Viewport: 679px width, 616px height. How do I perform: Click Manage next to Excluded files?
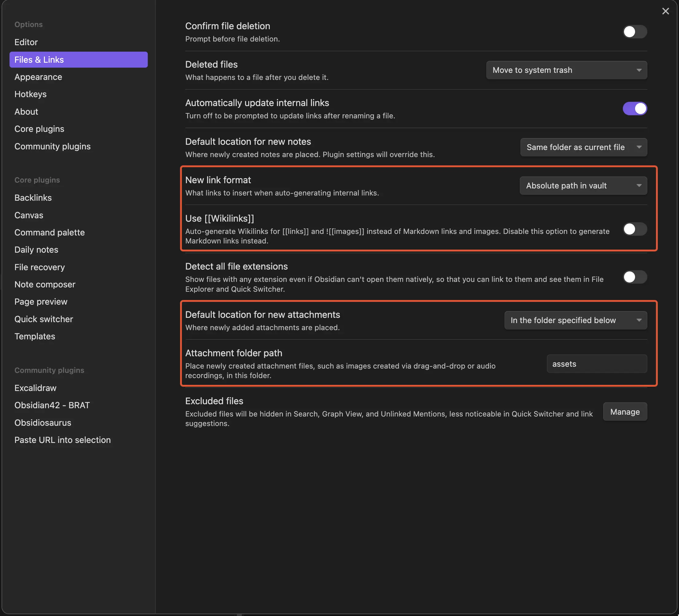[625, 412]
